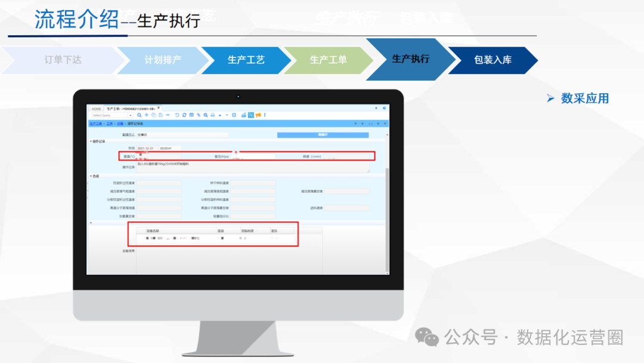Click the save disk toolbar icon
The image size is (644, 363).
160,115
